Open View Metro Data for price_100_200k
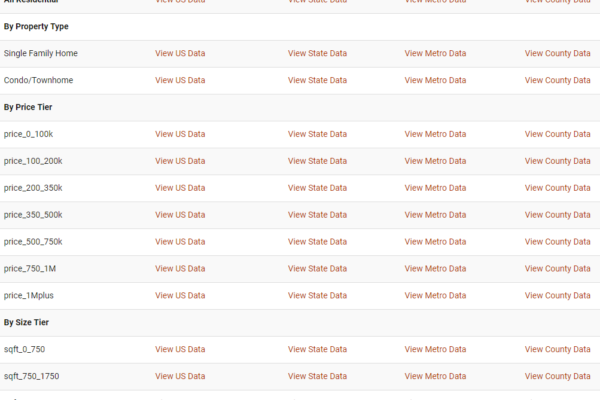Viewport: 600px width, 400px height. (x=435, y=161)
